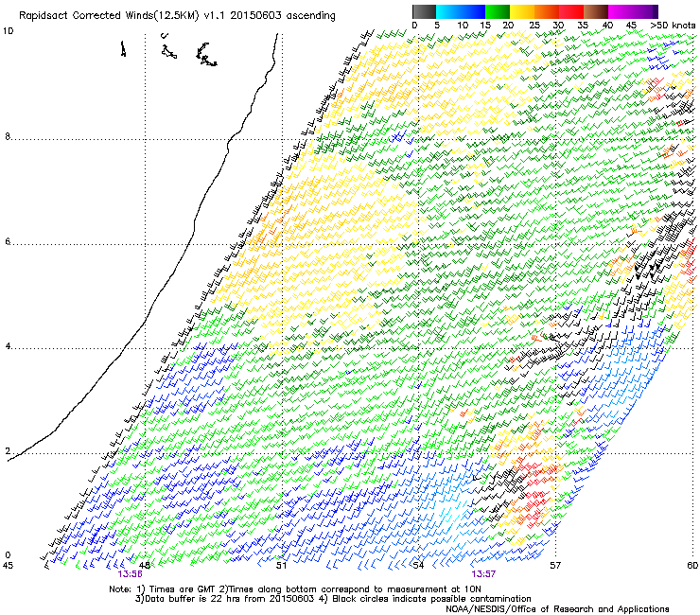The height and width of the screenshot is (615, 700).
Task: Click the longitude label '60' on bottom axis
Action: pyautogui.click(x=692, y=566)
